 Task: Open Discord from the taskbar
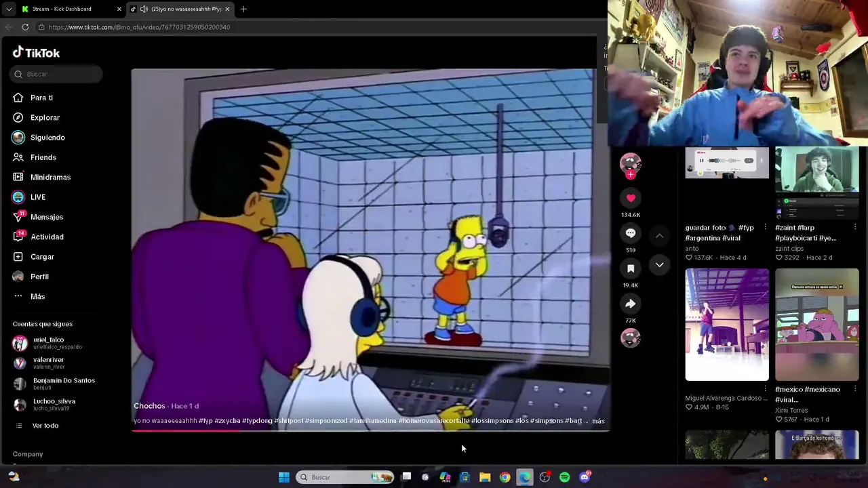(x=585, y=477)
